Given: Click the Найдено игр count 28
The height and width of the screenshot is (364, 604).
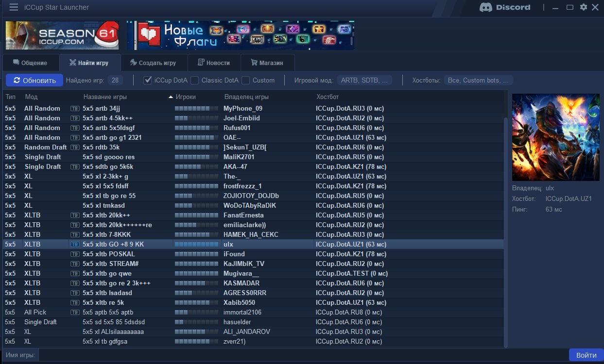Looking at the screenshot, I should [x=115, y=80].
